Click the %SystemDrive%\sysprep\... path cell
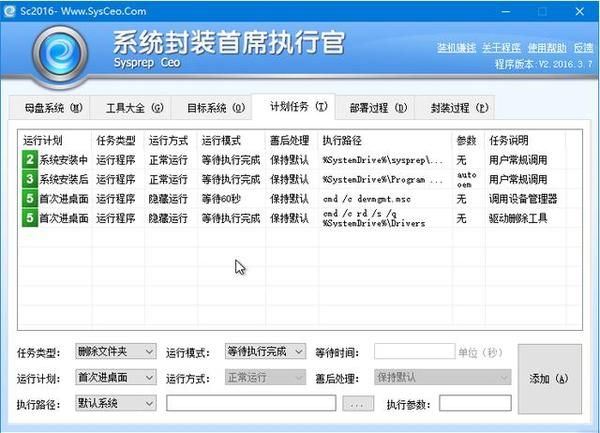600x433 pixels. click(x=382, y=160)
